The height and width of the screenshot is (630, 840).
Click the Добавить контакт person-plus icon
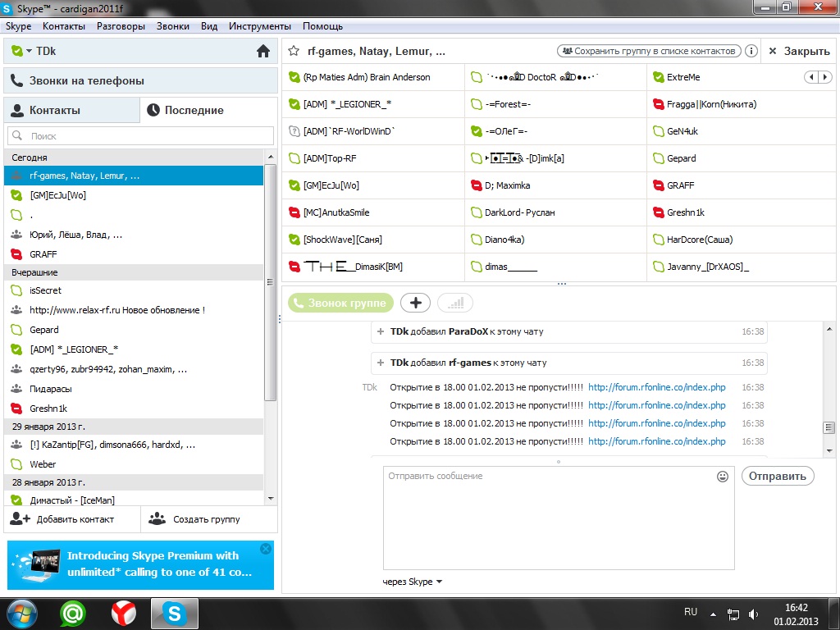(20, 518)
